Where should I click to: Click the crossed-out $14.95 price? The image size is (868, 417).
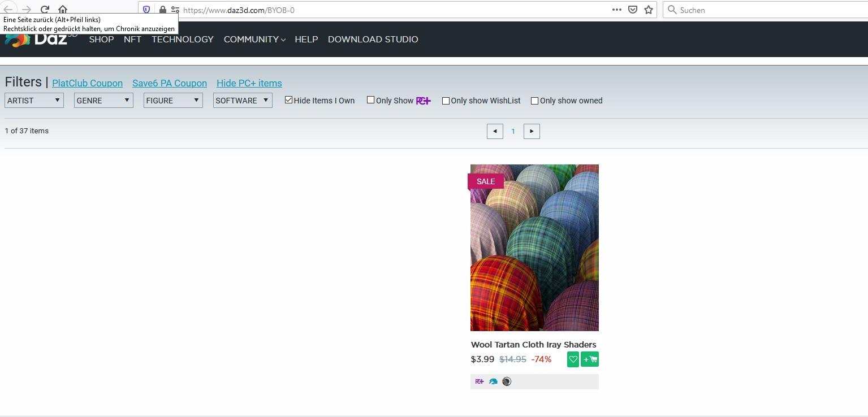click(513, 359)
